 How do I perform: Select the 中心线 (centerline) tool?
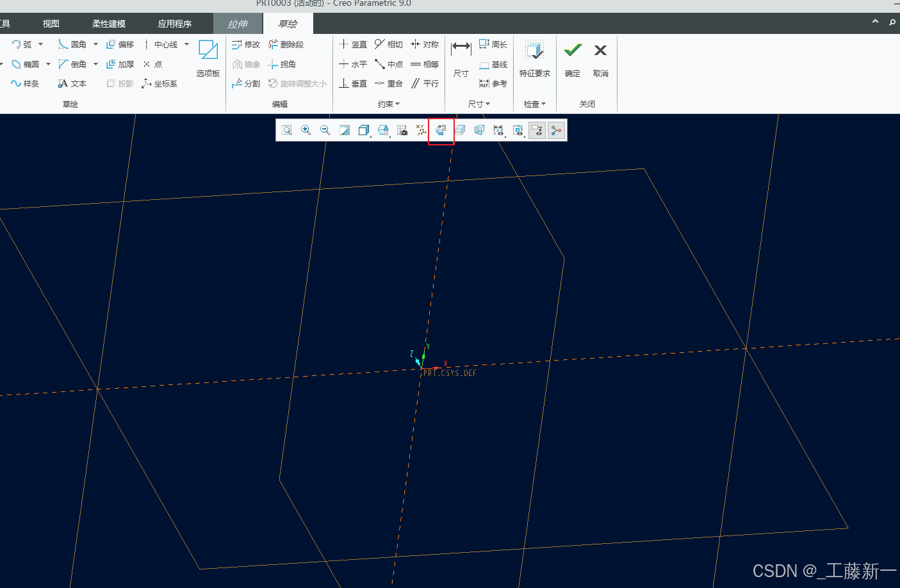(161, 44)
